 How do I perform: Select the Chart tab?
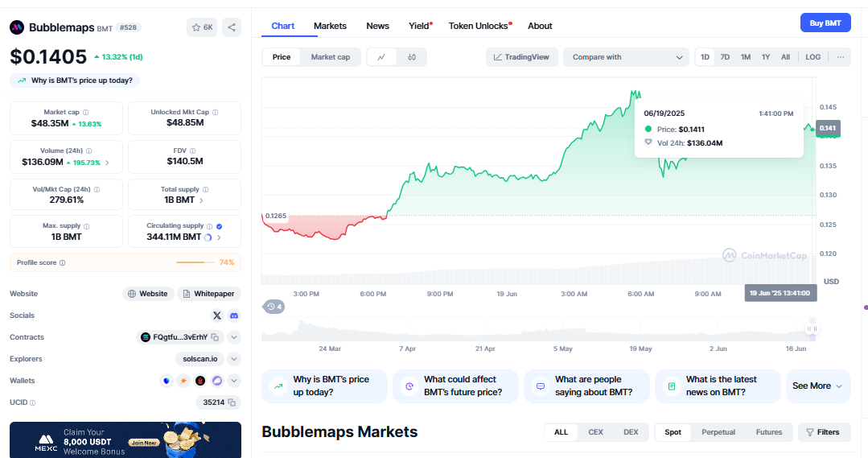tap(283, 26)
